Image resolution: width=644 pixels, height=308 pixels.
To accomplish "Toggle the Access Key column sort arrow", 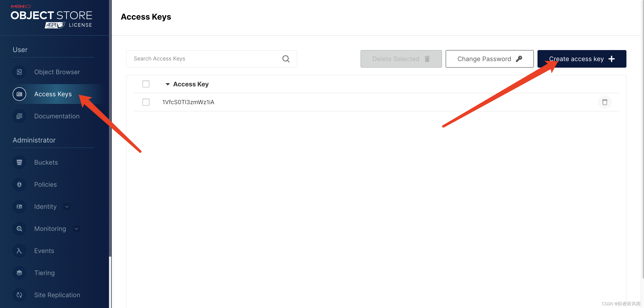I will [x=168, y=84].
